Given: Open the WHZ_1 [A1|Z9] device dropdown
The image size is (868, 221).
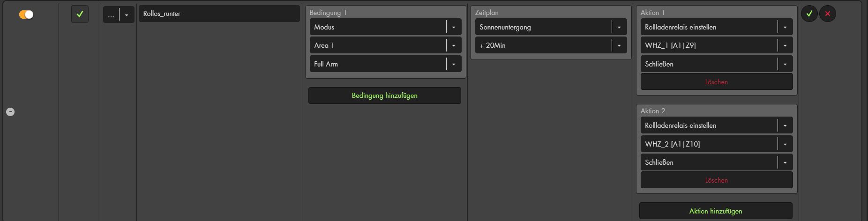Looking at the screenshot, I should pyautogui.click(x=716, y=45).
